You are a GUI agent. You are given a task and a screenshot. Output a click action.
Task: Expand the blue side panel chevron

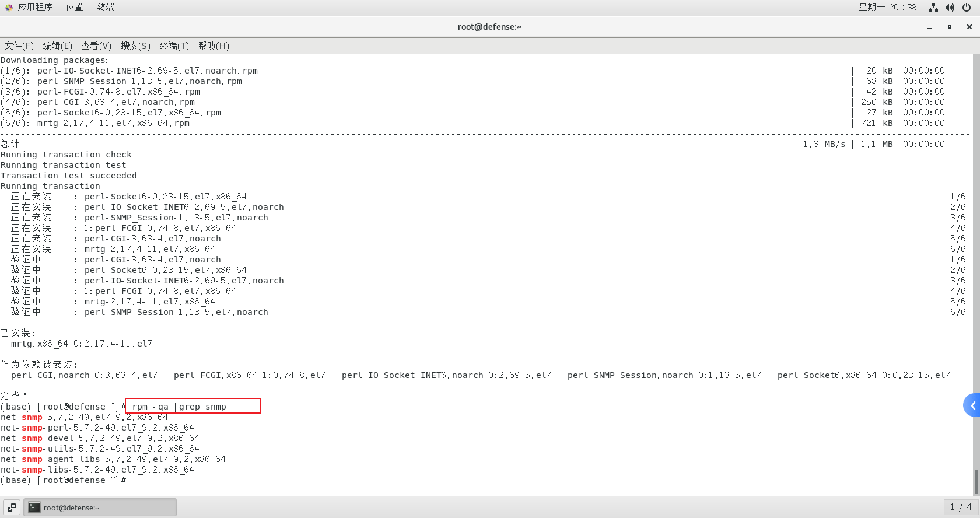(x=972, y=405)
